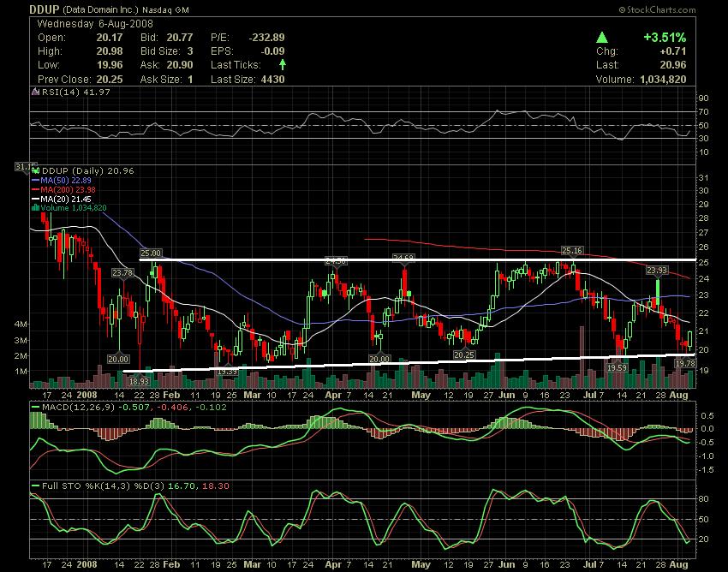Click the Last value 20.96 in quote header
This screenshot has height=572, width=728.
[x=672, y=65]
